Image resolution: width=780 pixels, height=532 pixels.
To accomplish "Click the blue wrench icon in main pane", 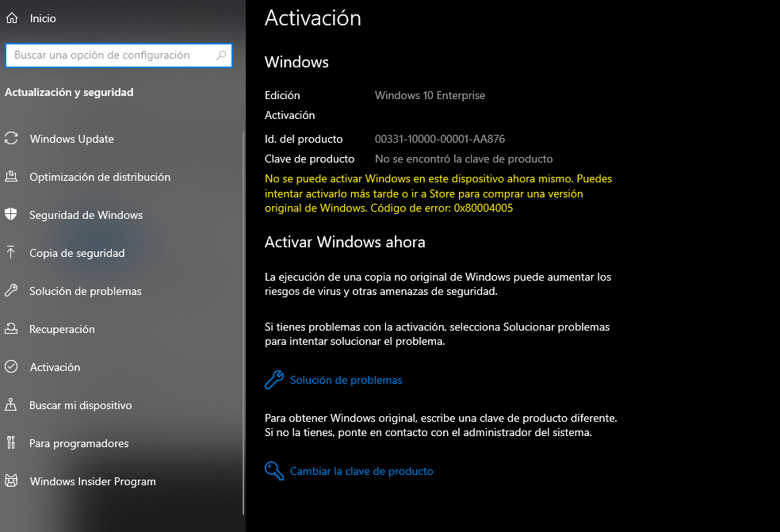I will point(274,380).
